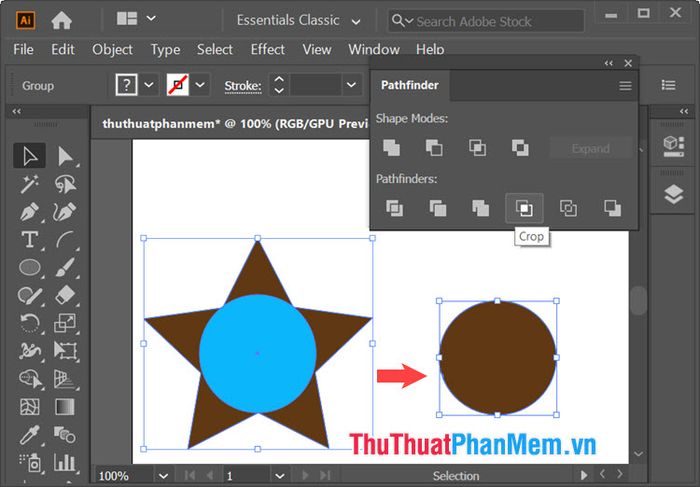This screenshot has width=700, height=487.
Task: Open the File menu
Action: coord(23,49)
